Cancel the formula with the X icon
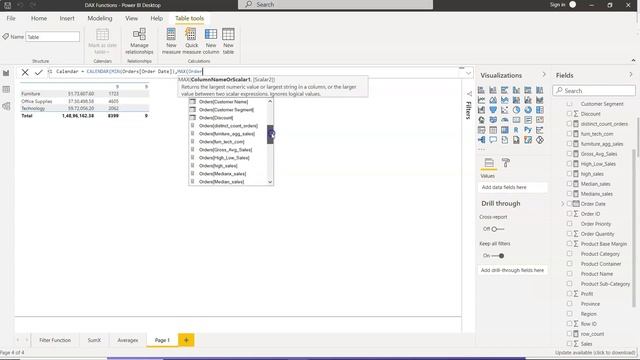The image size is (640, 360). tap(25, 72)
